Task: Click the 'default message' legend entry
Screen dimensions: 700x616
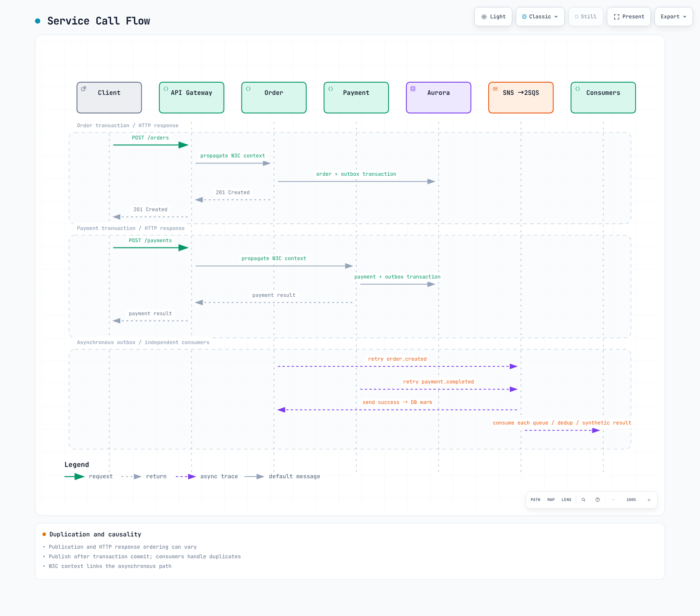Action: (282, 477)
